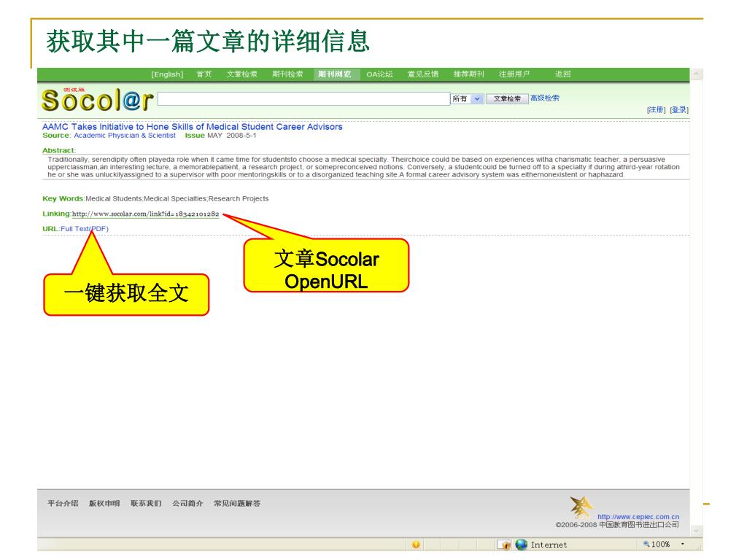
Task: Click the 文章检索 search button
Action: (x=507, y=98)
